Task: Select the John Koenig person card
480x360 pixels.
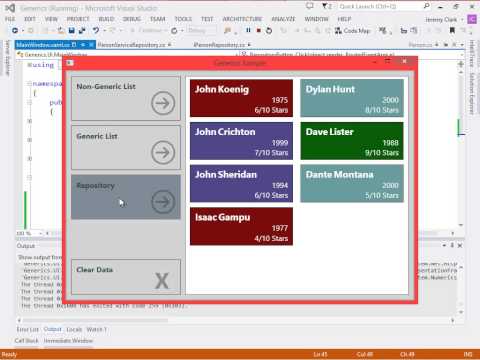Action: (x=241, y=98)
